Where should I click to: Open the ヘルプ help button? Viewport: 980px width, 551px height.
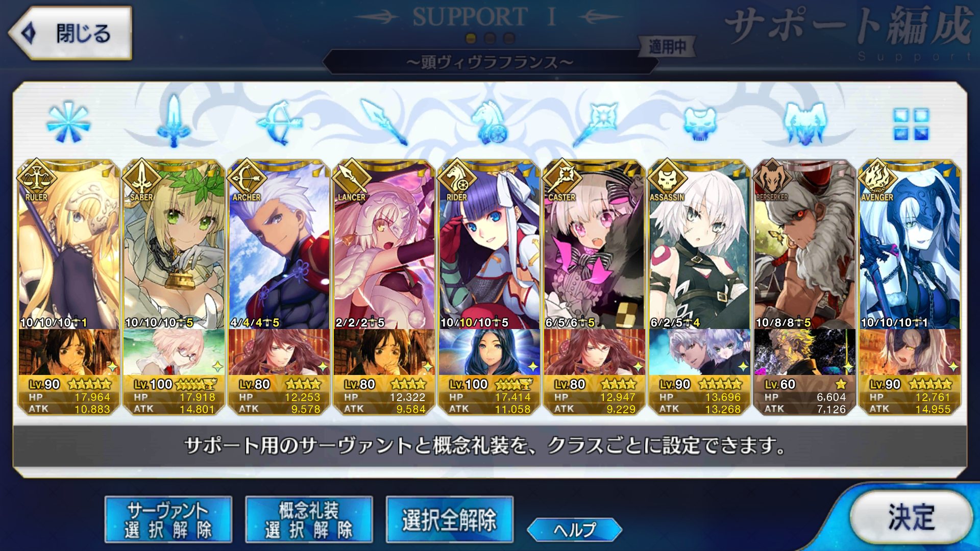click(x=575, y=530)
